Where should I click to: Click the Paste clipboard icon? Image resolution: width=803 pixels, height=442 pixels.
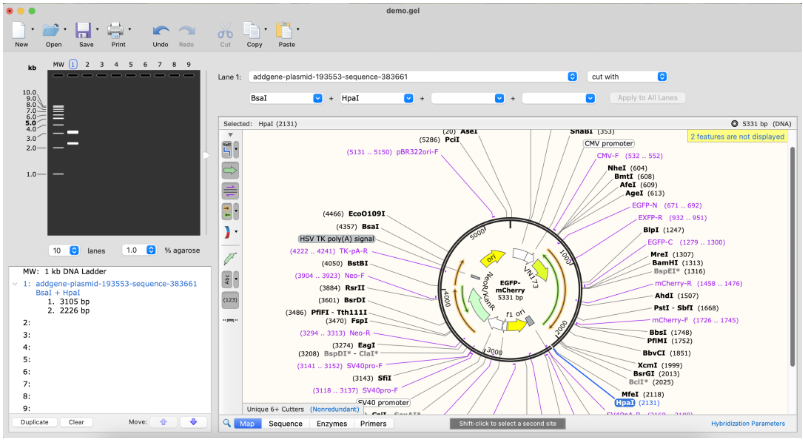pyautogui.click(x=284, y=30)
